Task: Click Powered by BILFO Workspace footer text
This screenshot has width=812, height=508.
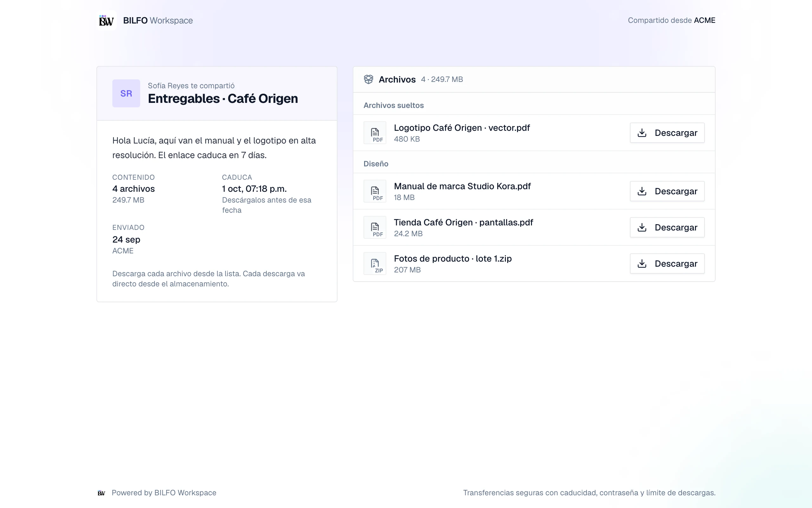Action: (164, 493)
